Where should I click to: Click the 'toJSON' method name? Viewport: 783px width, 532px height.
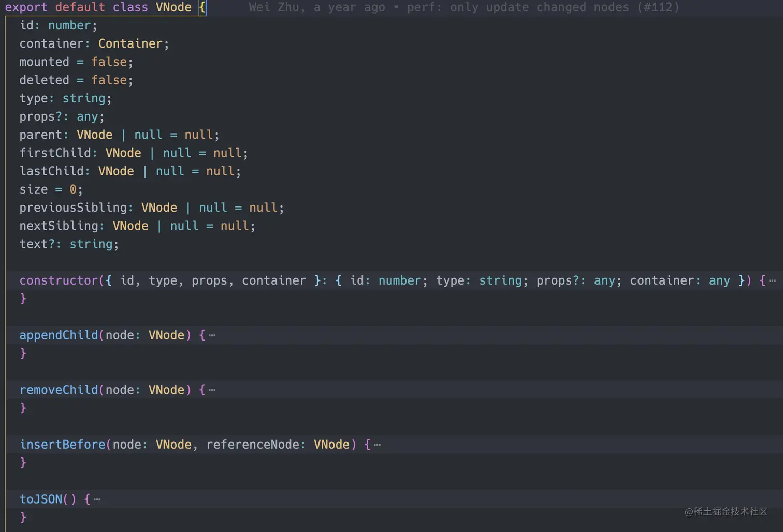coord(40,499)
